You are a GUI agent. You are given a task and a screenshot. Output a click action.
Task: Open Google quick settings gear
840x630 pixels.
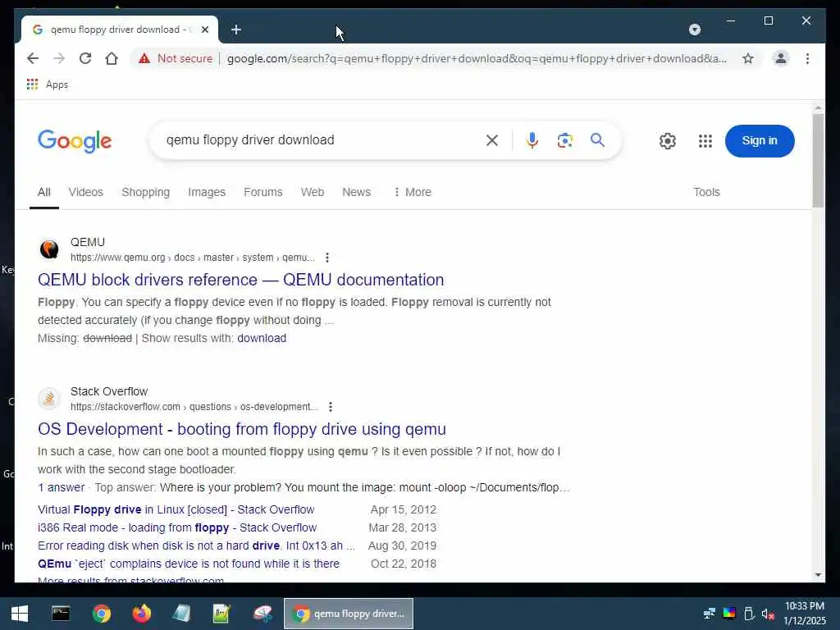tap(668, 141)
